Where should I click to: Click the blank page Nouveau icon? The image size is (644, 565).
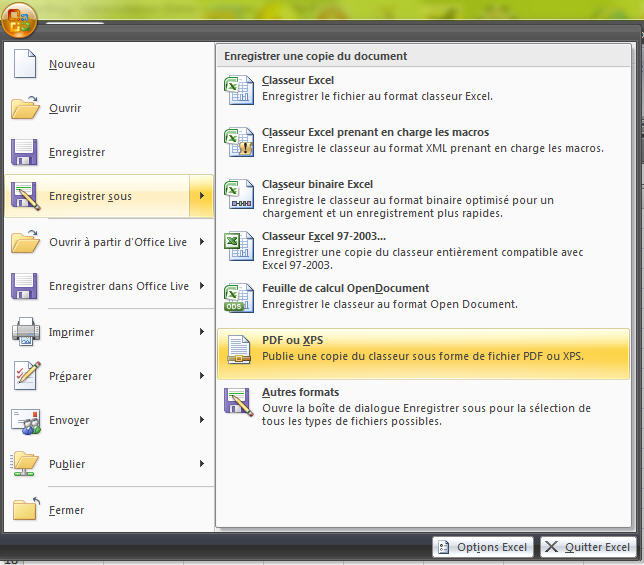[x=25, y=64]
